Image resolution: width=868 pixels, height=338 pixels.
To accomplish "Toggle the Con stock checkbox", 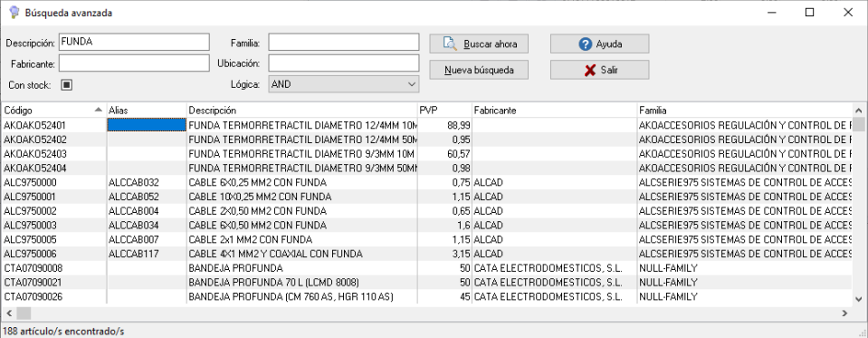I will click(66, 85).
